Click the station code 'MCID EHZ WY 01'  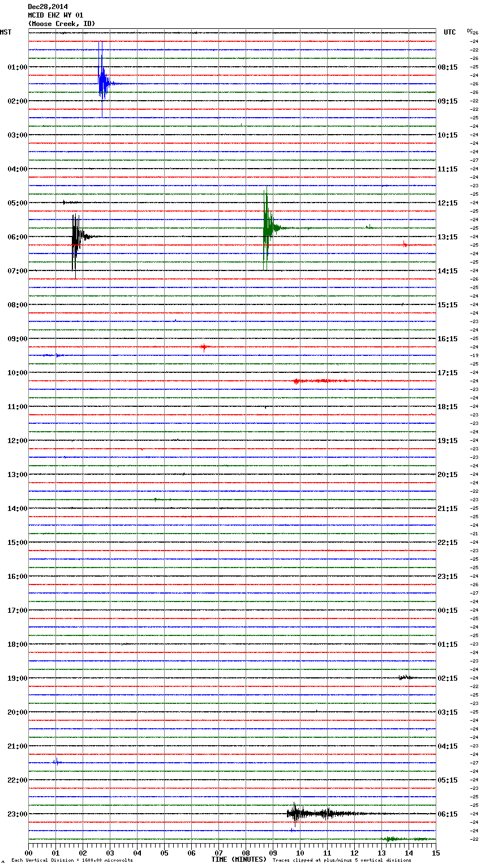(56, 15)
